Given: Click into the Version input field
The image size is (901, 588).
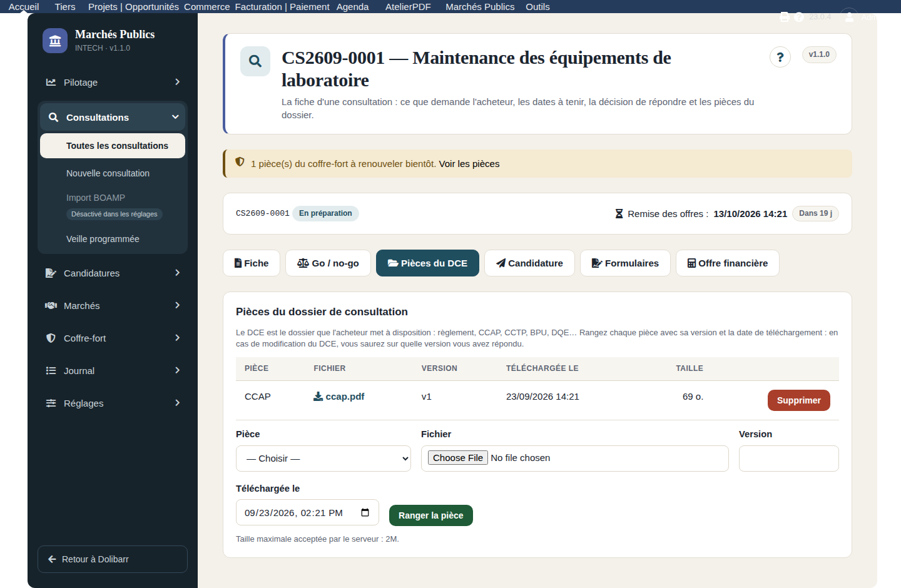Looking at the screenshot, I should click(788, 459).
